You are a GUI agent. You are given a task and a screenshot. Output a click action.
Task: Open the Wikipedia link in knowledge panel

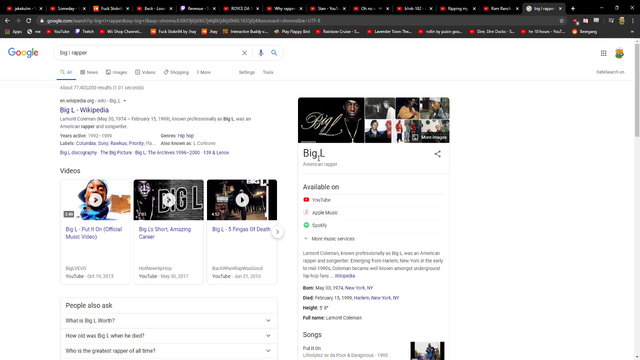344,276
